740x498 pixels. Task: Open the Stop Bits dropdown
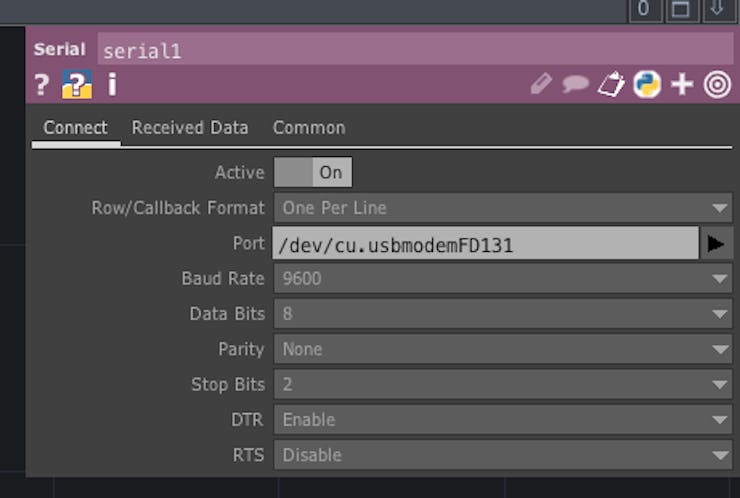click(x=503, y=384)
